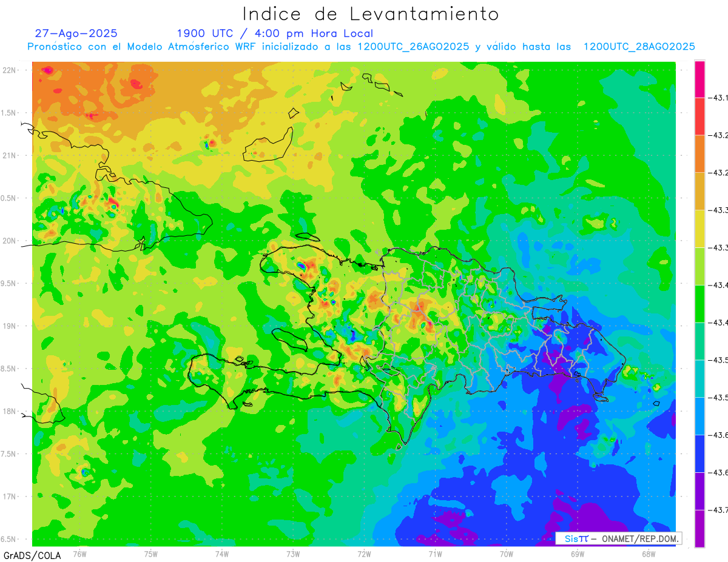
Task: Select the "1200UTC_28AGO2025" valid-until text
Action: pyautogui.click(x=639, y=47)
